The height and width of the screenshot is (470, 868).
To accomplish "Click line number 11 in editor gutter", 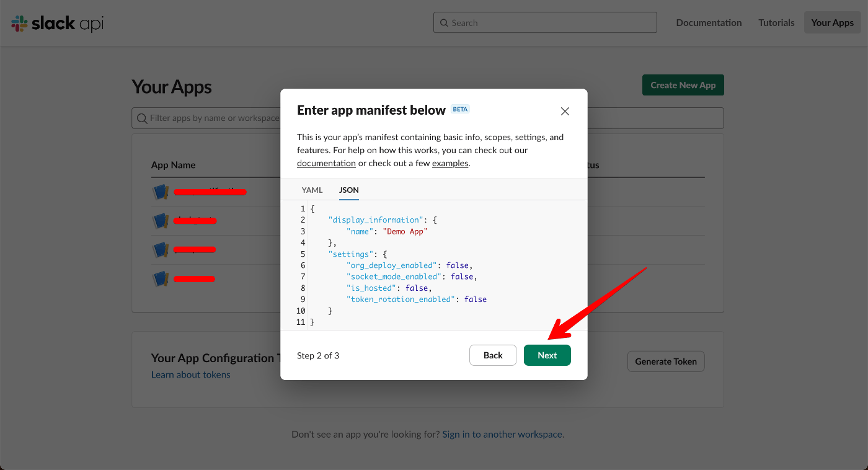I will (301, 322).
